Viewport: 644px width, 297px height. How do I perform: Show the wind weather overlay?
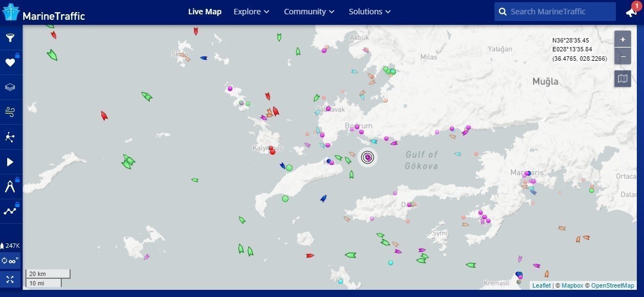click(10, 112)
